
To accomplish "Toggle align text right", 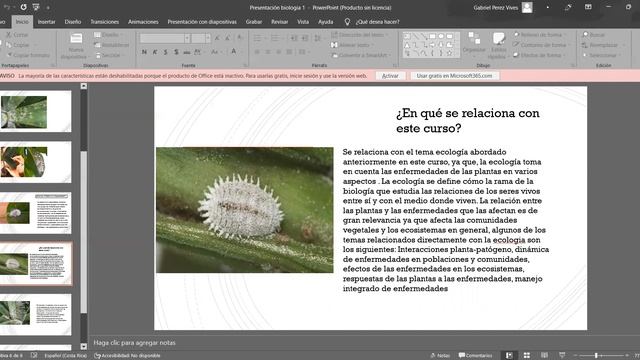I will (278, 52).
